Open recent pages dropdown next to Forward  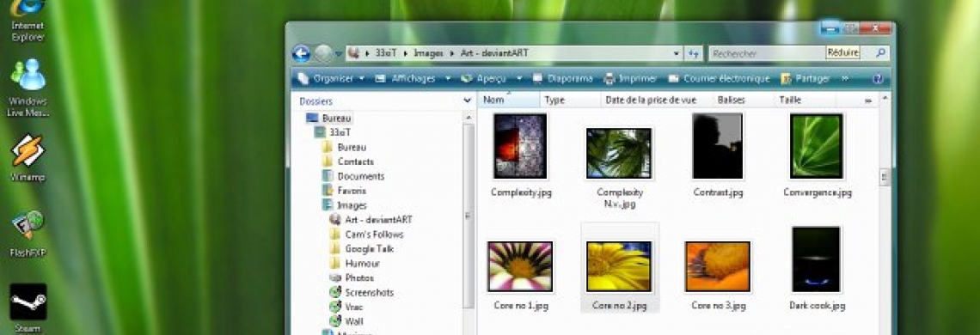tap(339, 54)
